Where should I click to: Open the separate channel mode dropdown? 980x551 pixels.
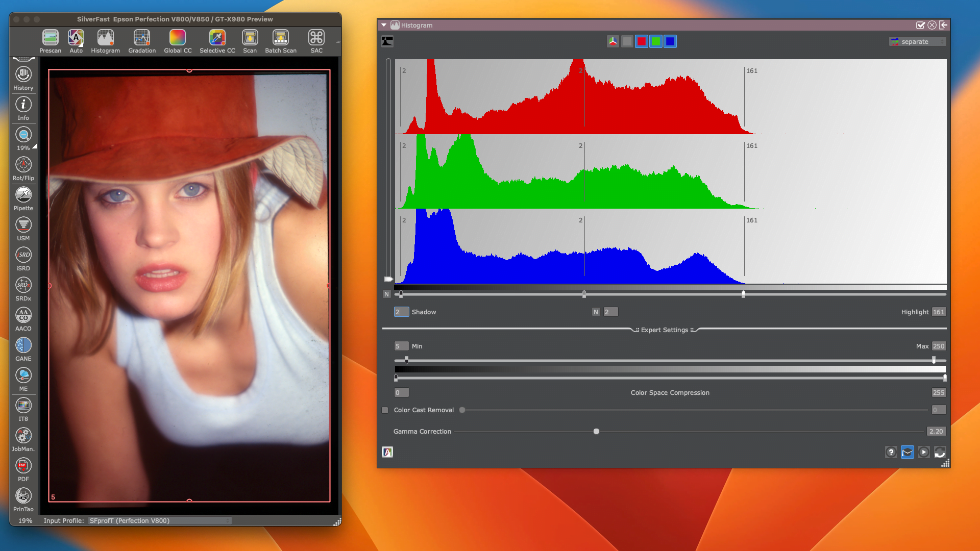pyautogui.click(x=917, y=41)
